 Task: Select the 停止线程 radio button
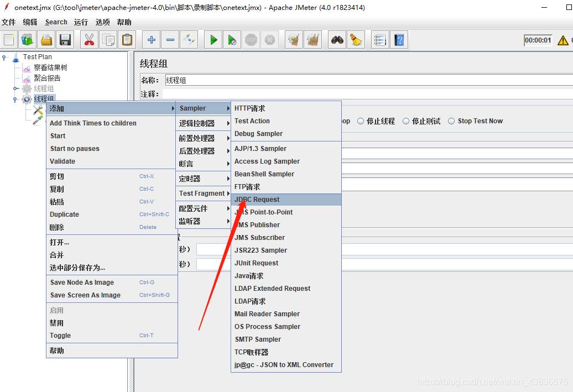(360, 121)
